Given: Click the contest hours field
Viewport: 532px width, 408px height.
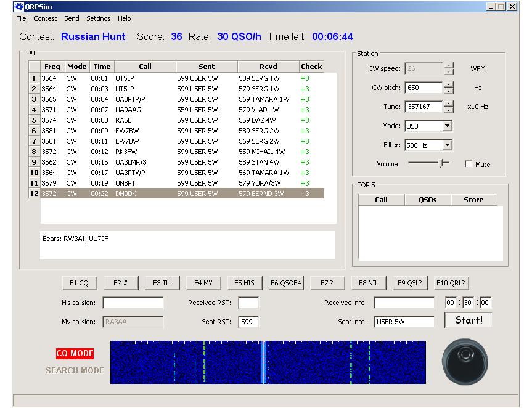Looking at the screenshot, I should 451,303.
